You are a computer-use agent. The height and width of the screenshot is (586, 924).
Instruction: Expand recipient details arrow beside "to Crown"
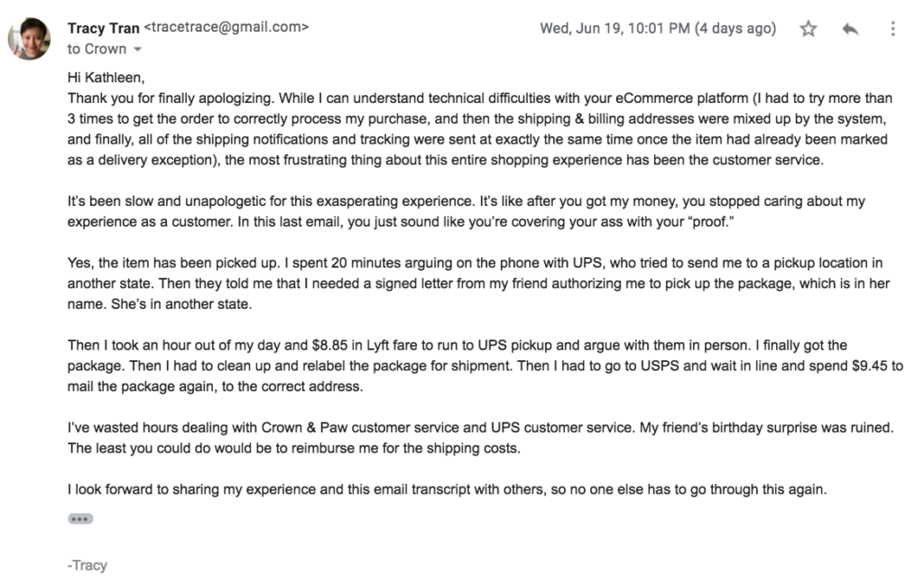click(x=137, y=50)
